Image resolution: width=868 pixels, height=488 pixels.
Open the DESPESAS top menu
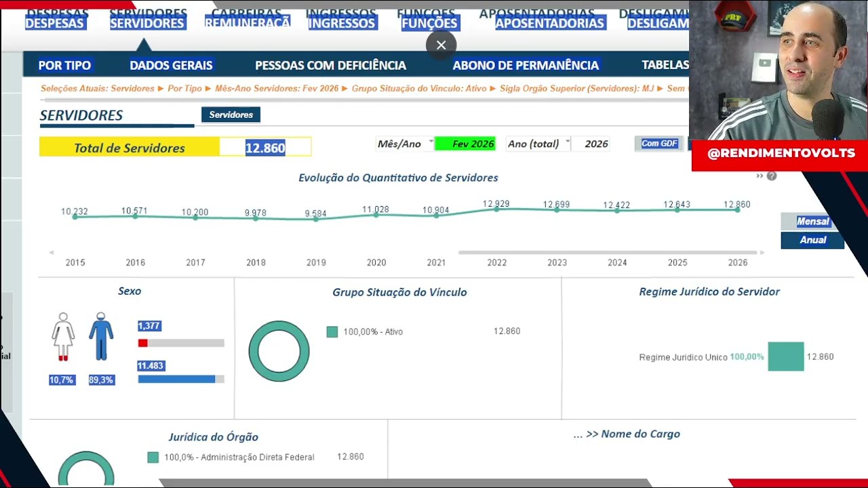coord(54,23)
